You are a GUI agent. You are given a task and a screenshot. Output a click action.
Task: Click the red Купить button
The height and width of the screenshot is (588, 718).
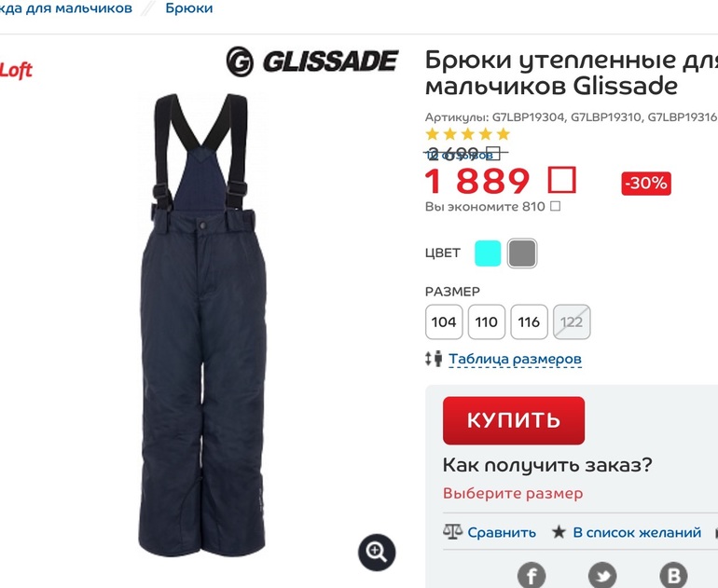[x=514, y=420]
